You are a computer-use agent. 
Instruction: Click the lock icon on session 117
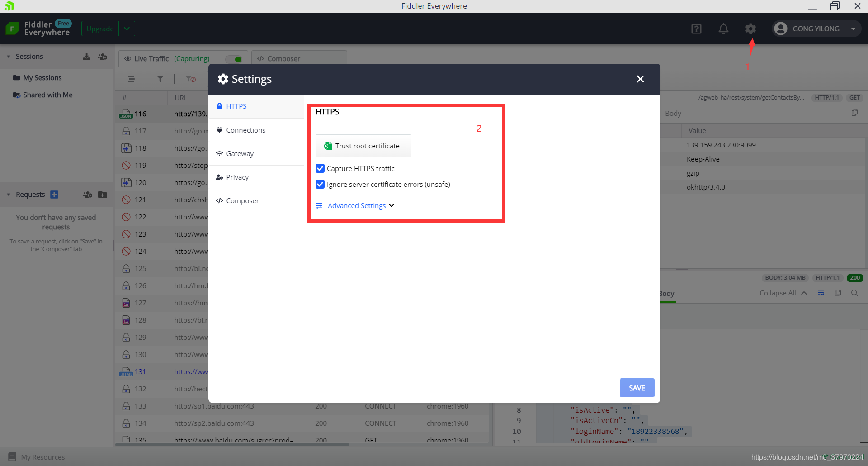[126, 131]
